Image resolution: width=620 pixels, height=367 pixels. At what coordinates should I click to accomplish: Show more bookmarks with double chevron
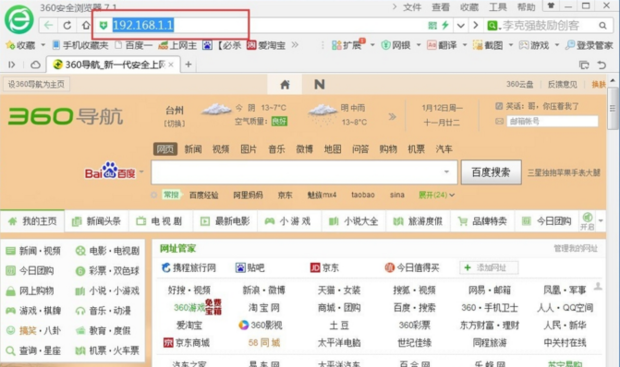[x=295, y=45]
